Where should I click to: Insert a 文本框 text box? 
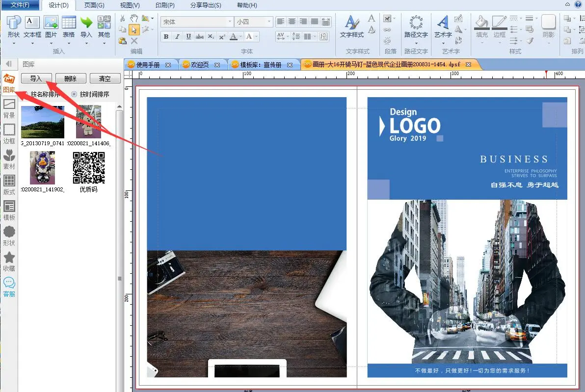(32, 27)
